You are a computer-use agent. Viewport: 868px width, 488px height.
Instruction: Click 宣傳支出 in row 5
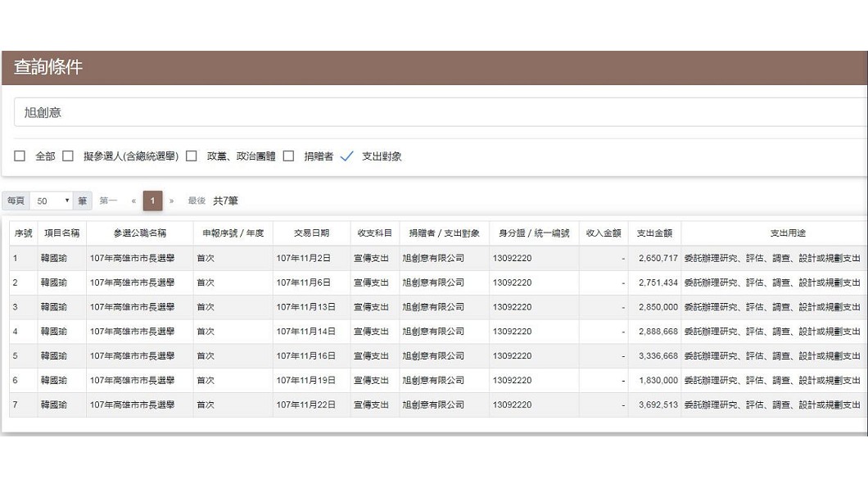(372, 355)
